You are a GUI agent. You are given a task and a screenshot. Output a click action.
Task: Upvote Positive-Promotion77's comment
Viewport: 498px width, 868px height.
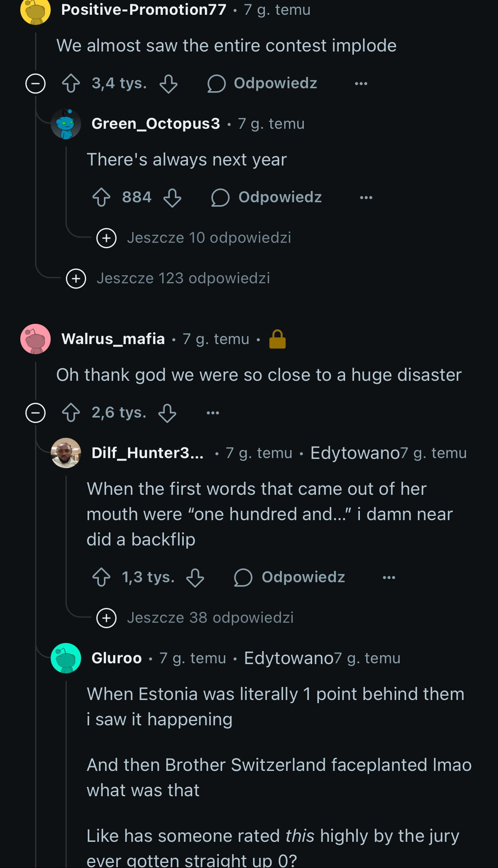(x=71, y=84)
